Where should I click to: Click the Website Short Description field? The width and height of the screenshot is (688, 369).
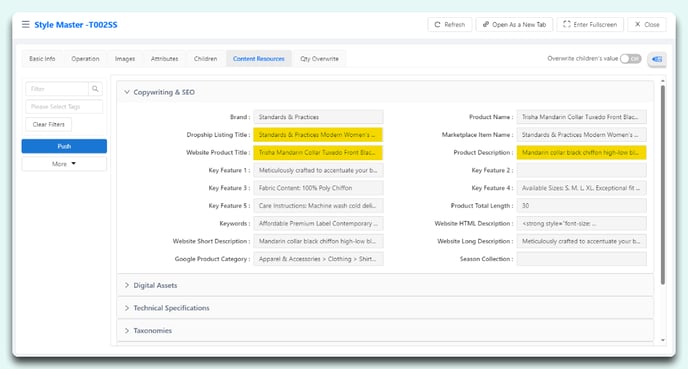[318, 241]
